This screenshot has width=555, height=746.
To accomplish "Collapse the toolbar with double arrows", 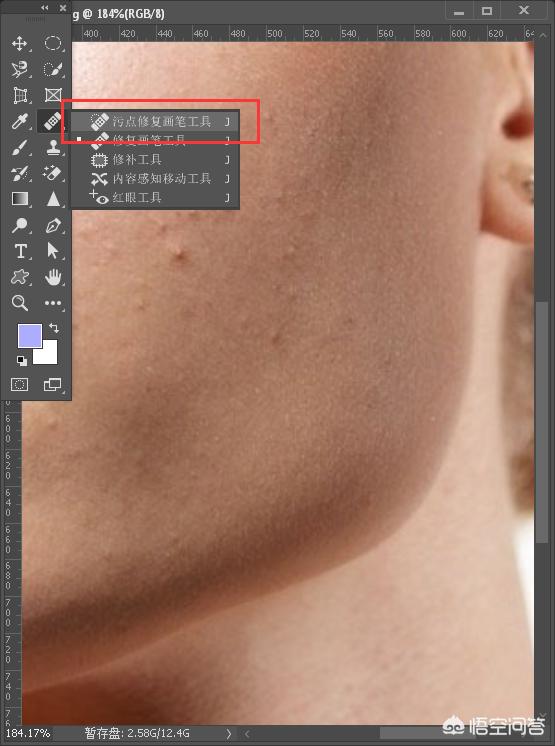I will pos(45,8).
